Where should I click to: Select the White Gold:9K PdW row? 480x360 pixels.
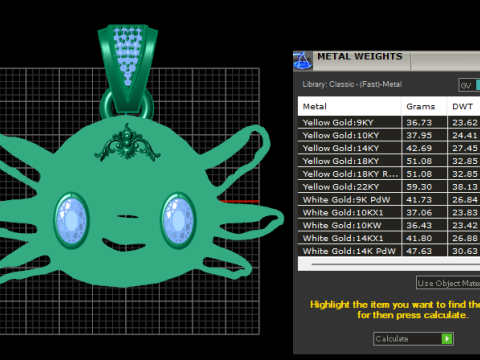(389, 200)
